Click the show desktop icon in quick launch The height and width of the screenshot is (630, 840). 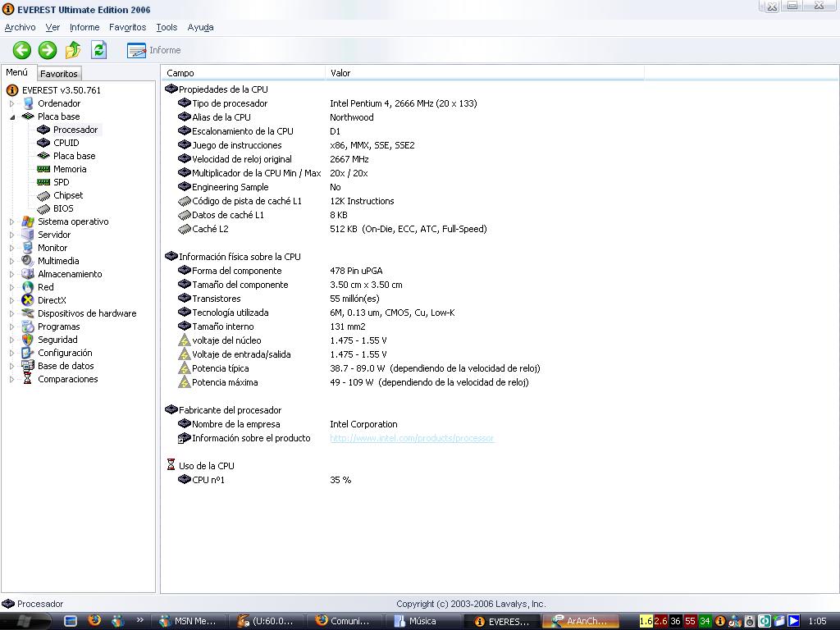click(71, 622)
